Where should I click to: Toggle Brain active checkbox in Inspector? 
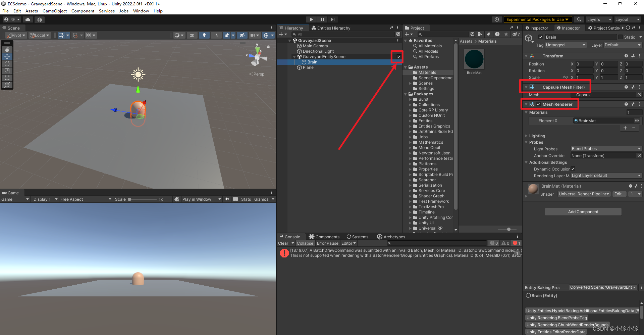tap(541, 37)
